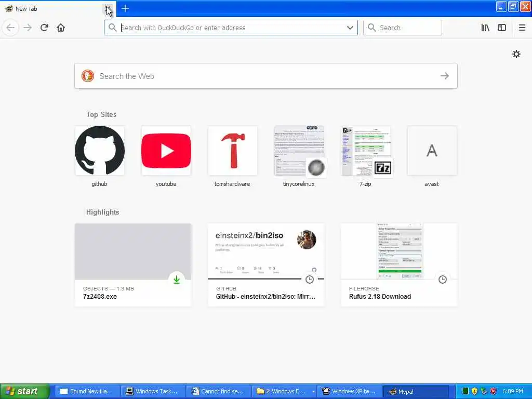The height and width of the screenshot is (399, 532).
Task: Click the 7z2408.exe title text
Action: [100, 297]
